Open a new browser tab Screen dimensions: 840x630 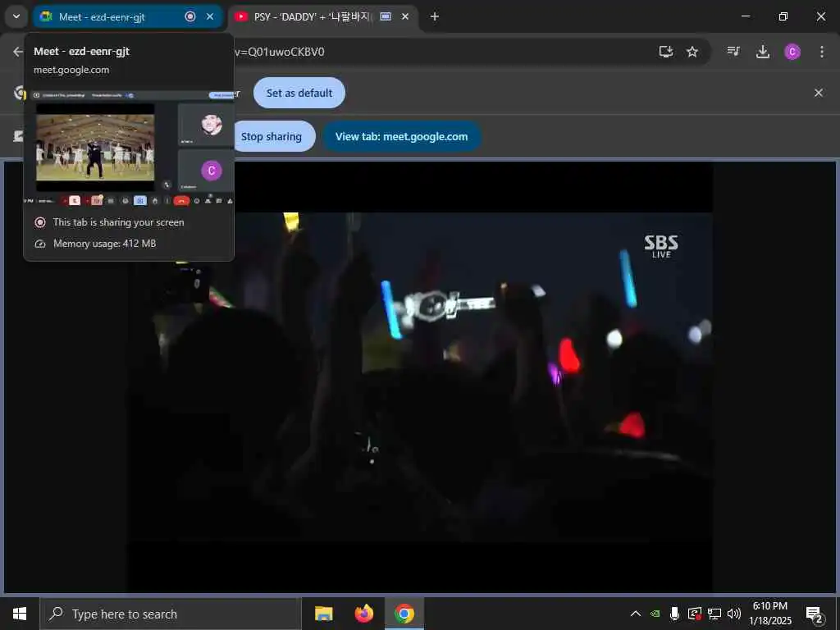point(435,16)
